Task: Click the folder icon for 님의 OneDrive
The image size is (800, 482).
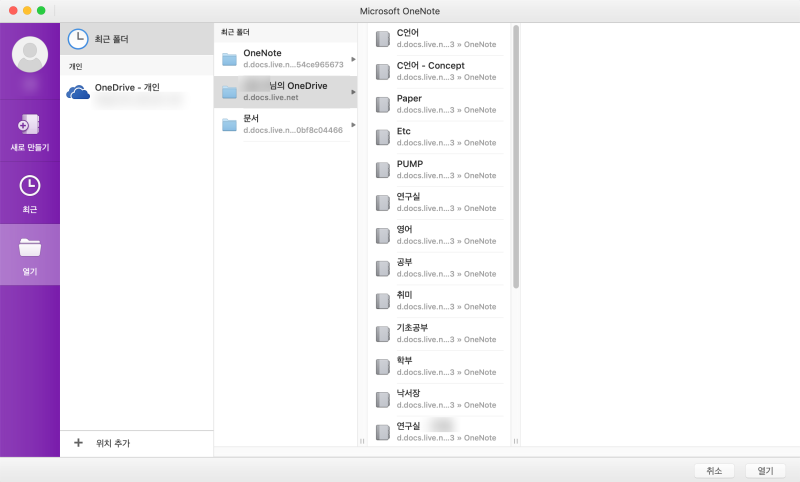Action: coord(230,92)
